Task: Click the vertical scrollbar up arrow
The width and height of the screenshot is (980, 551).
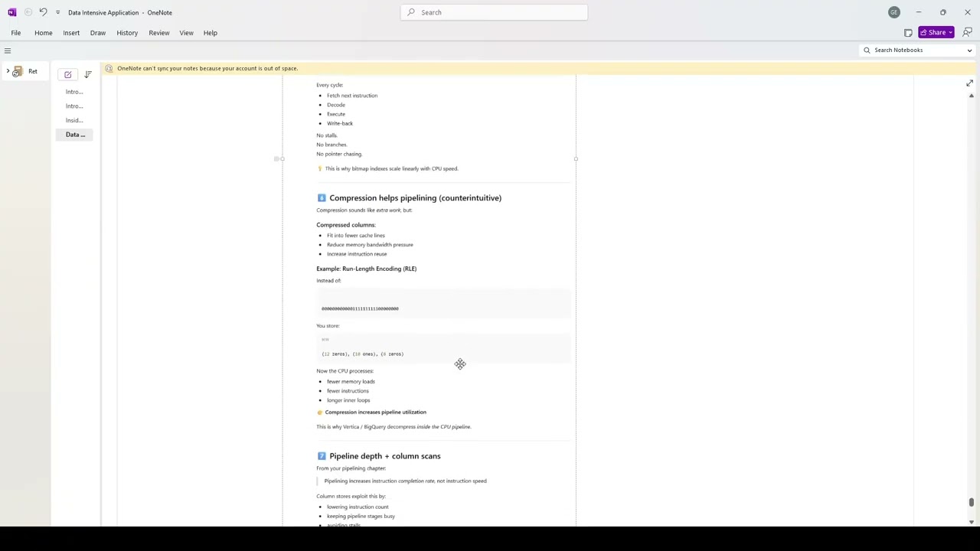Action: click(x=972, y=96)
